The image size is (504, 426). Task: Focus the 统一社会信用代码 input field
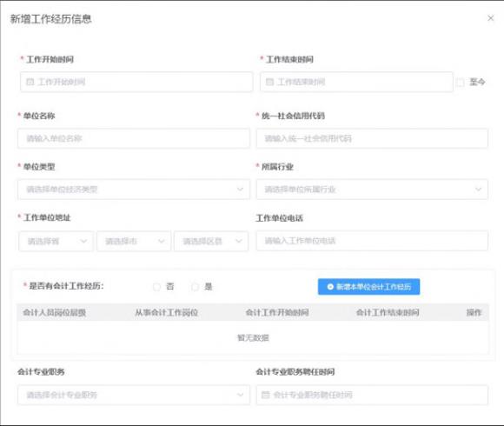tap(372, 138)
